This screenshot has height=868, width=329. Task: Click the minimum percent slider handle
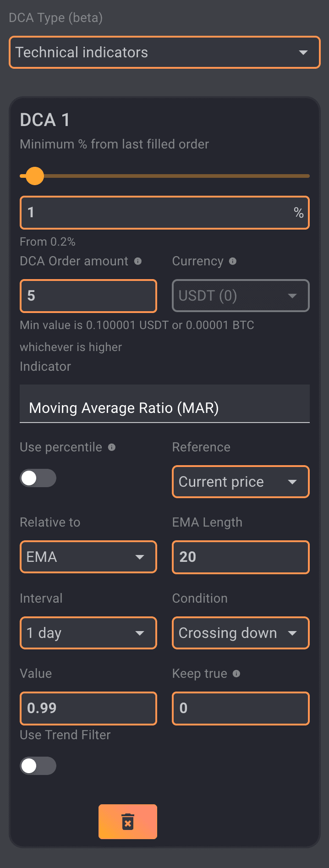pos(35,176)
